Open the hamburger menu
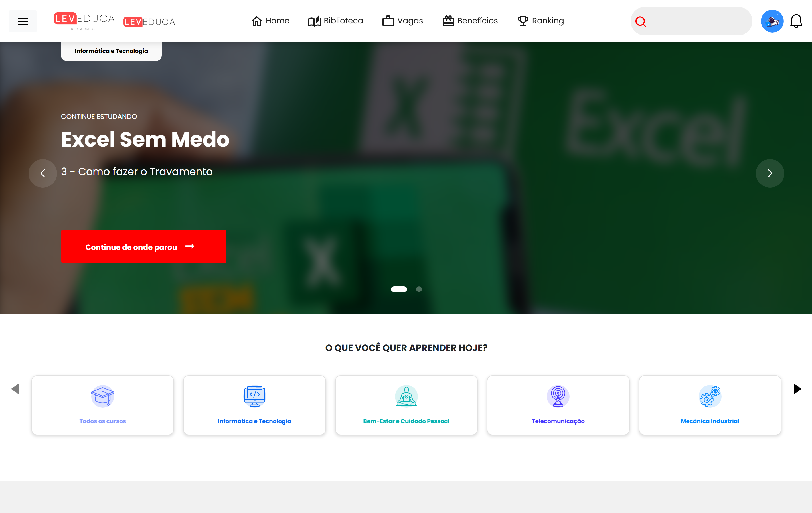The width and height of the screenshot is (812, 513). click(x=23, y=21)
